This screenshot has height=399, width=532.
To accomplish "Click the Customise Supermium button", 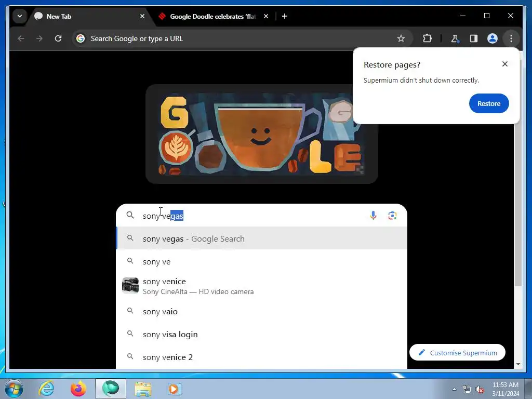I will click(x=457, y=353).
